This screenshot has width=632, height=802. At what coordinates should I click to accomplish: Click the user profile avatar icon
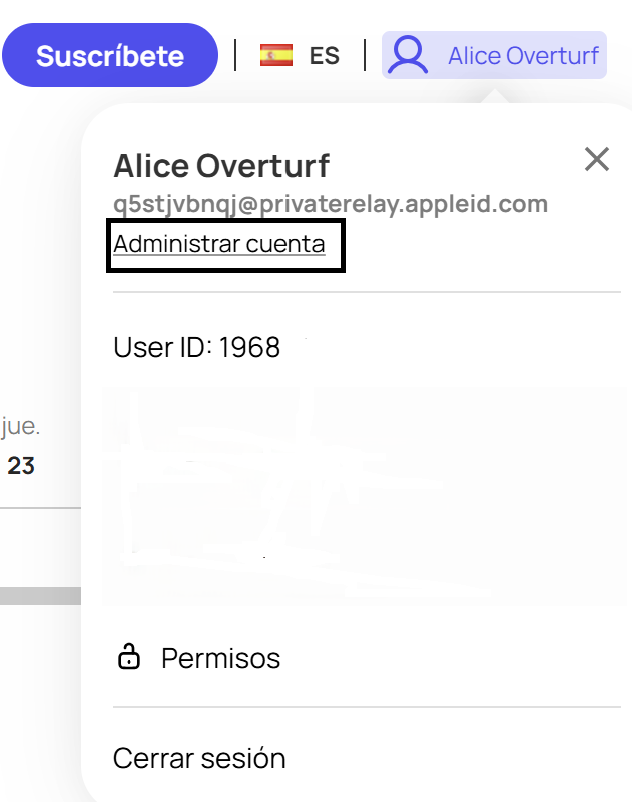(408, 55)
